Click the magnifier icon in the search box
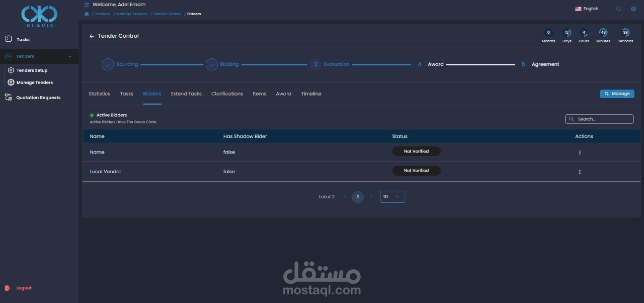Viewport: 644px width, 303px height. tap(572, 119)
